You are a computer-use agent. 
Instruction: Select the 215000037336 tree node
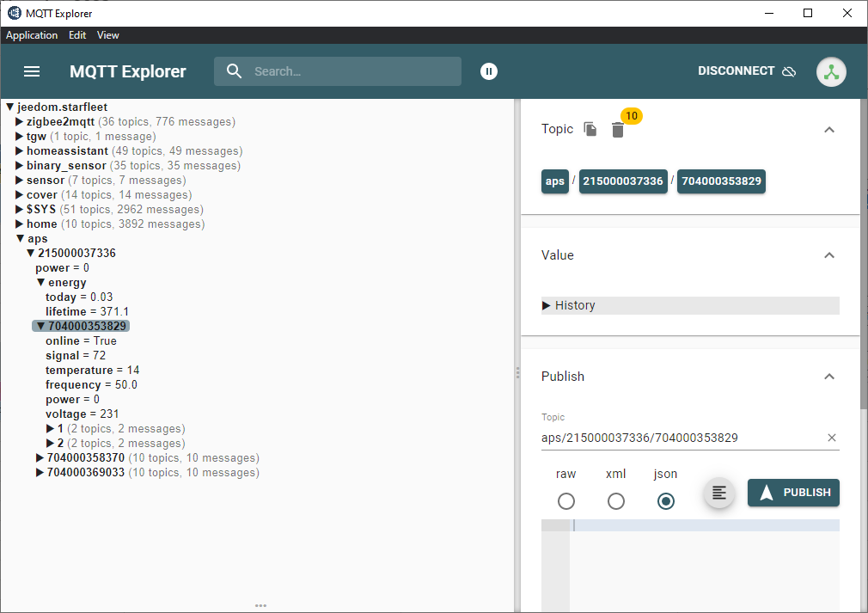click(76, 253)
